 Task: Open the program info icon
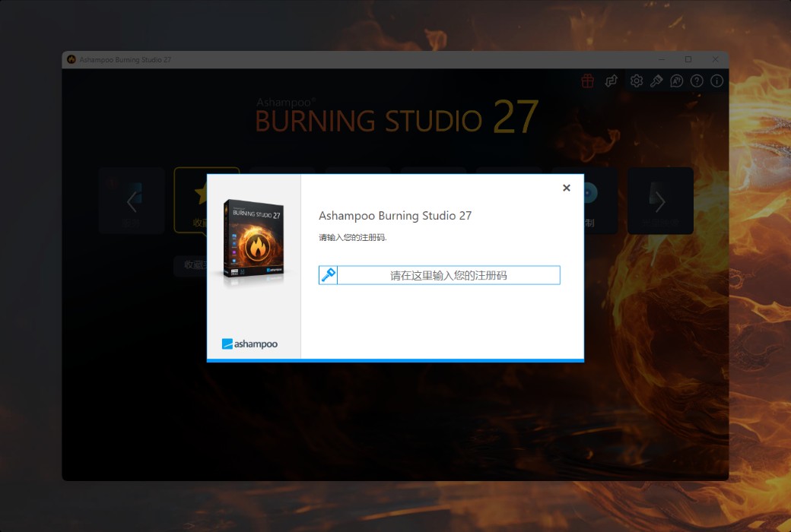pyautogui.click(x=716, y=81)
